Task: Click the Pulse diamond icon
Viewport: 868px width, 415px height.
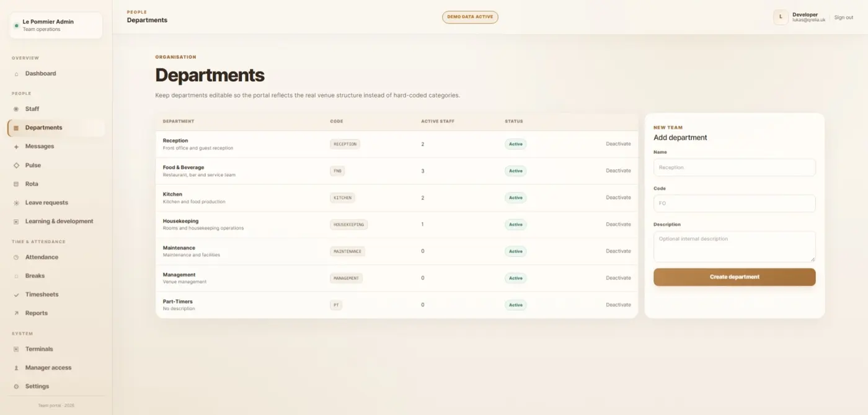Action: [x=16, y=166]
